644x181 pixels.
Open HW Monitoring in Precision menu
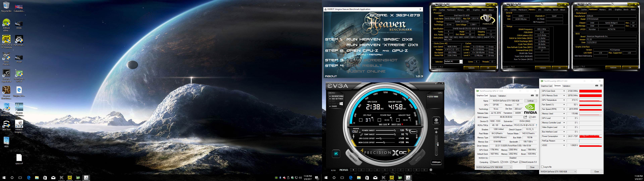[337, 96]
